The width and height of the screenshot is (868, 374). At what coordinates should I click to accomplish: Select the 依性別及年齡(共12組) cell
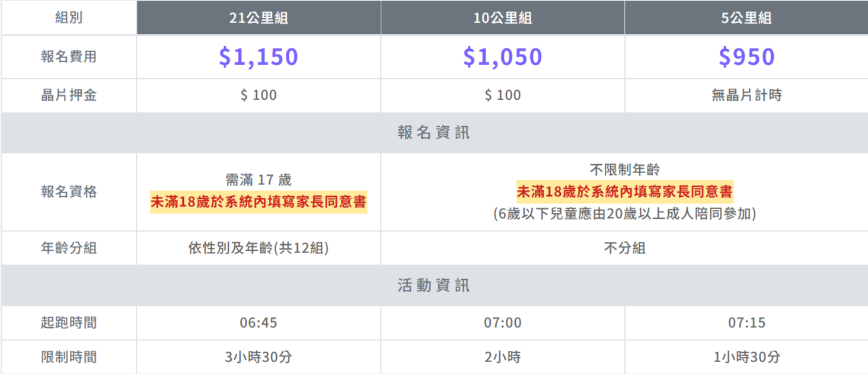coord(259,248)
